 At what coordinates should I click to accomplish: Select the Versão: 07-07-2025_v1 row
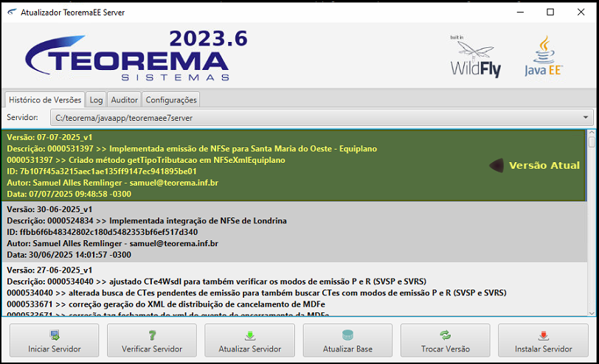294,166
